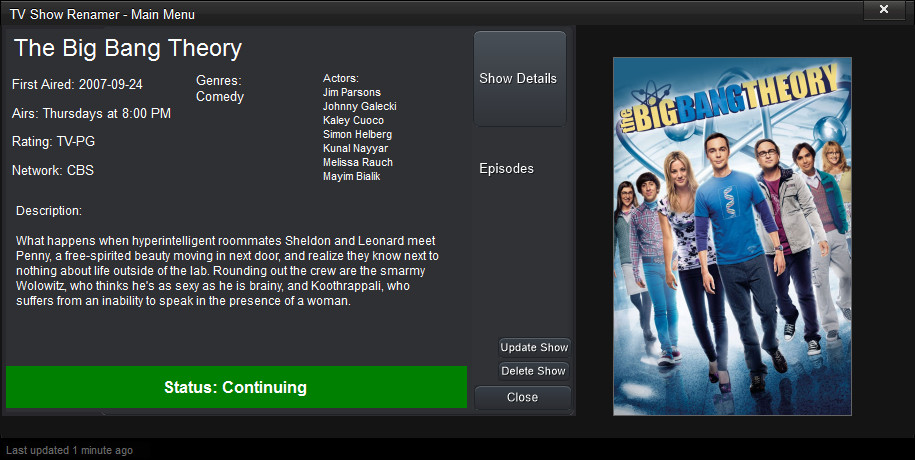Screen dimensions: 915x460
Task: Click the Delete Show button
Action: [534, 371]
